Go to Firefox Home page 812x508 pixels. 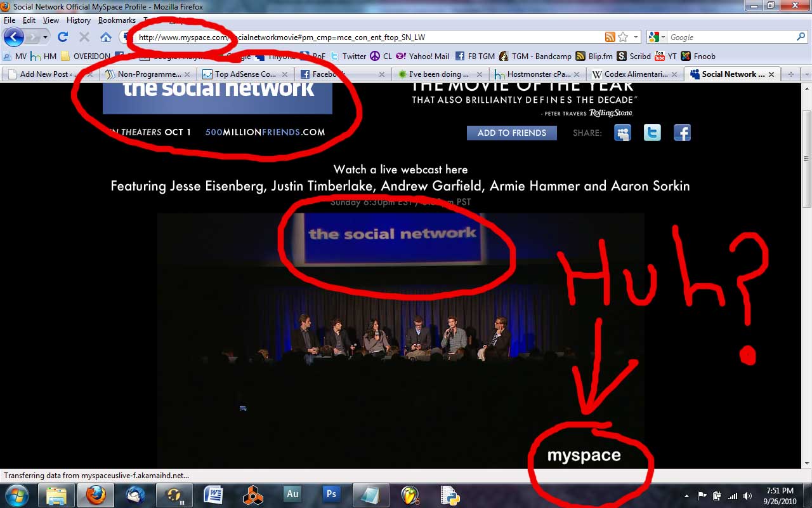105,37
